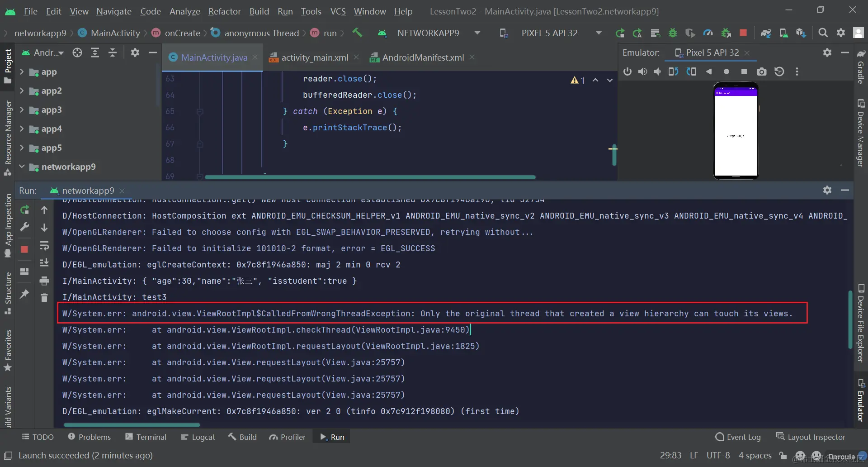Switch to activity_main.xml editor tab

click(314, 57)
